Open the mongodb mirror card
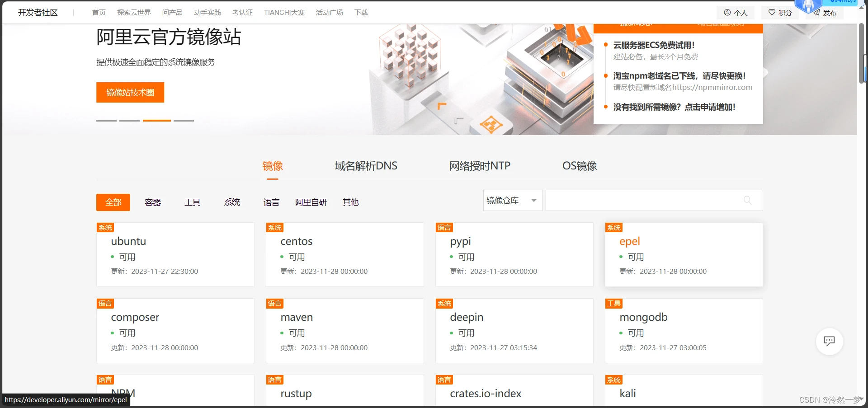Image resolution: width=868 pixels, height=408 pixels. tap(684, 331)
